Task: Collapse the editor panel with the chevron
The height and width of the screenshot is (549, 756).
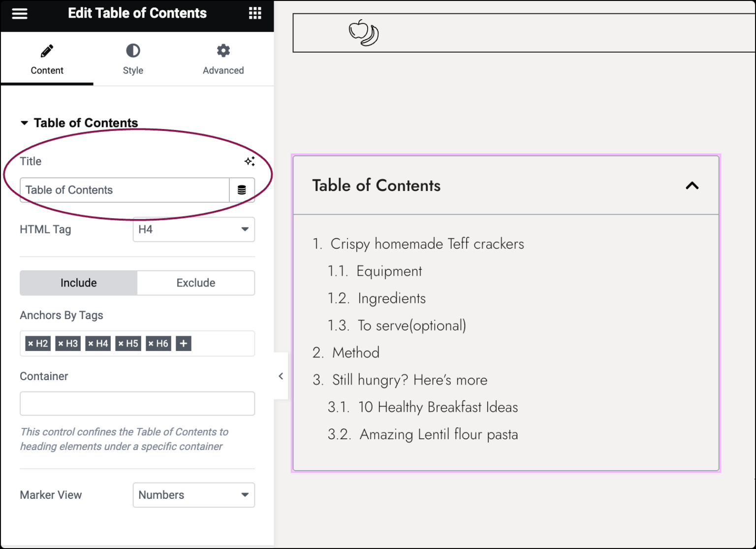Action: click(x=281, y=376)
